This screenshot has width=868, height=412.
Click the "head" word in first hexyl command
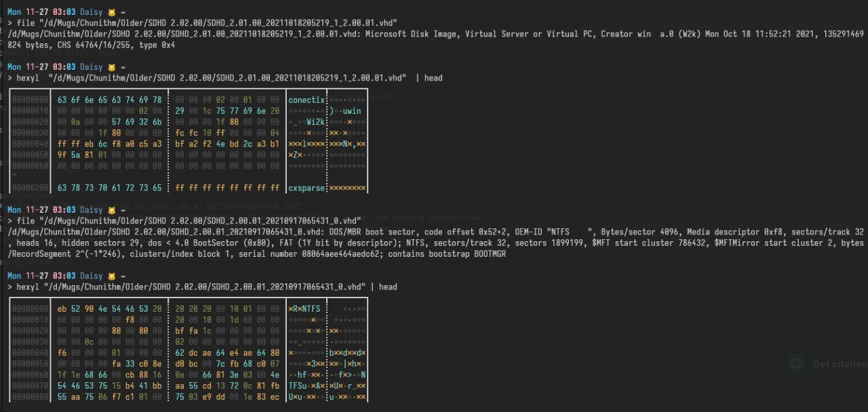click(x=433, y=78)
